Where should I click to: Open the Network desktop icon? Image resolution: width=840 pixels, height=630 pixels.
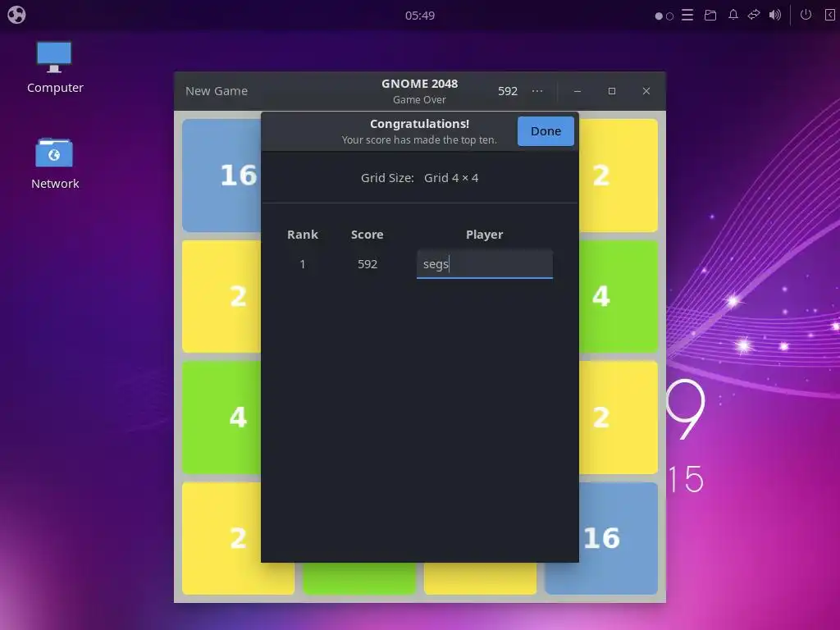(x=55, y=164)
